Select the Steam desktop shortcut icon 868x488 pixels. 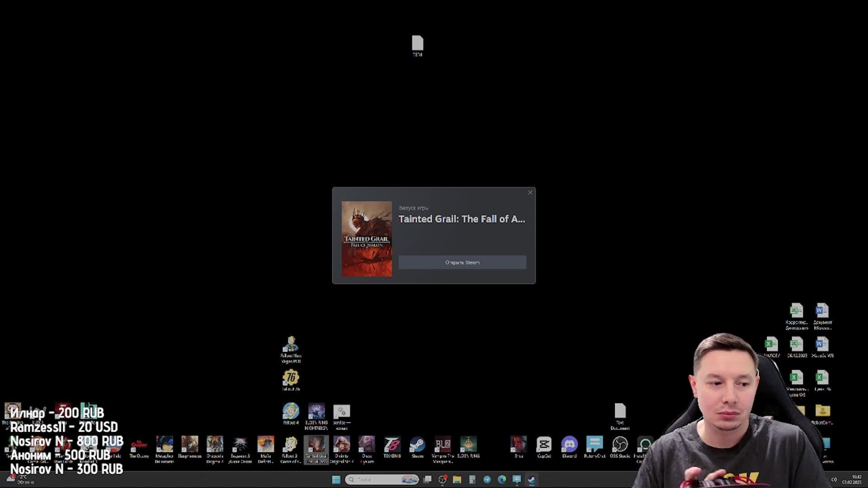pyautogui.click(x=417, y=445)
